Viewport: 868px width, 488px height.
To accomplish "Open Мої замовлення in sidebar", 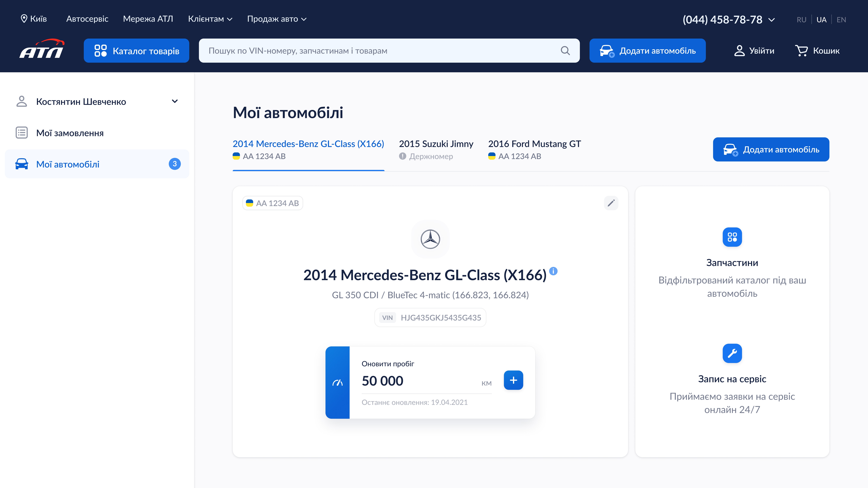I will [x=70, y=133].
